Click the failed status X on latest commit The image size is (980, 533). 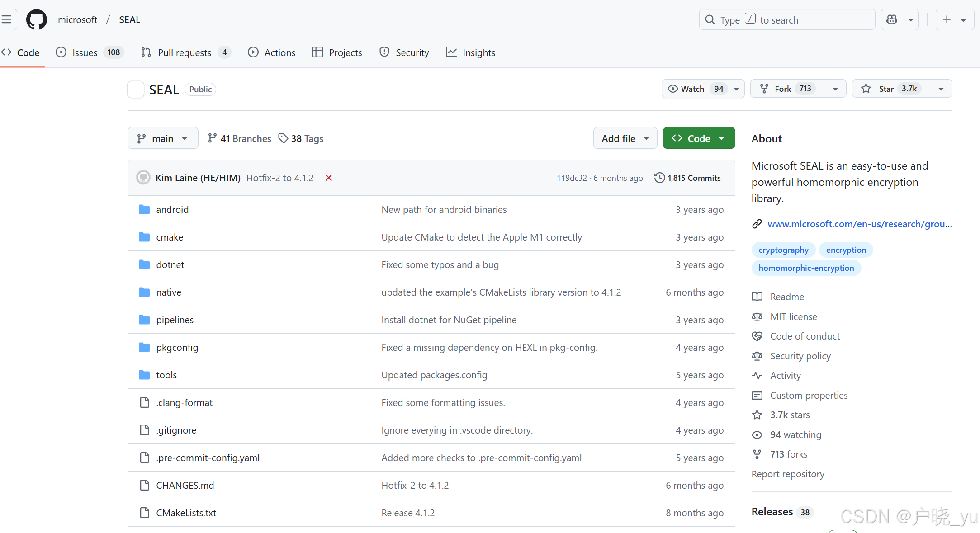pos(329,178)
